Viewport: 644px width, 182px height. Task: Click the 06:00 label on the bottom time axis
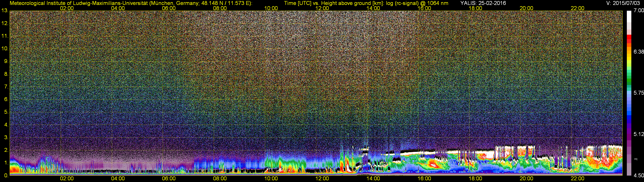169,179
